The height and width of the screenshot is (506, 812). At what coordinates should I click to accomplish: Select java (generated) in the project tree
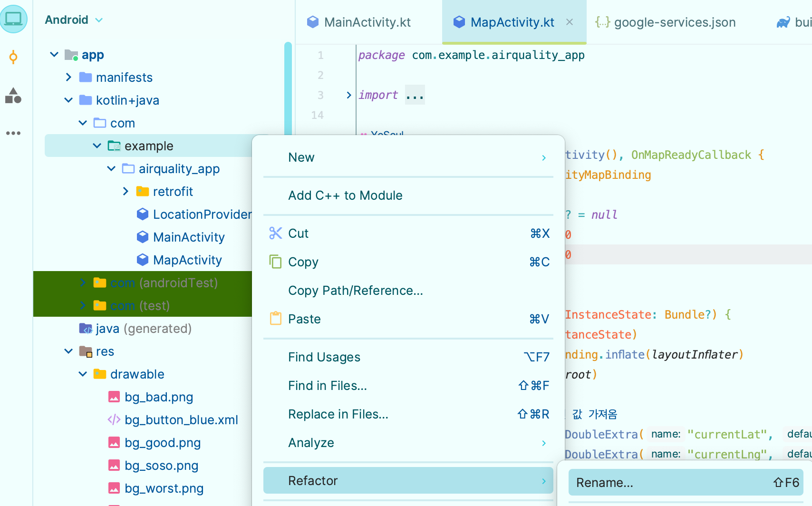click(x=144, y=328)
